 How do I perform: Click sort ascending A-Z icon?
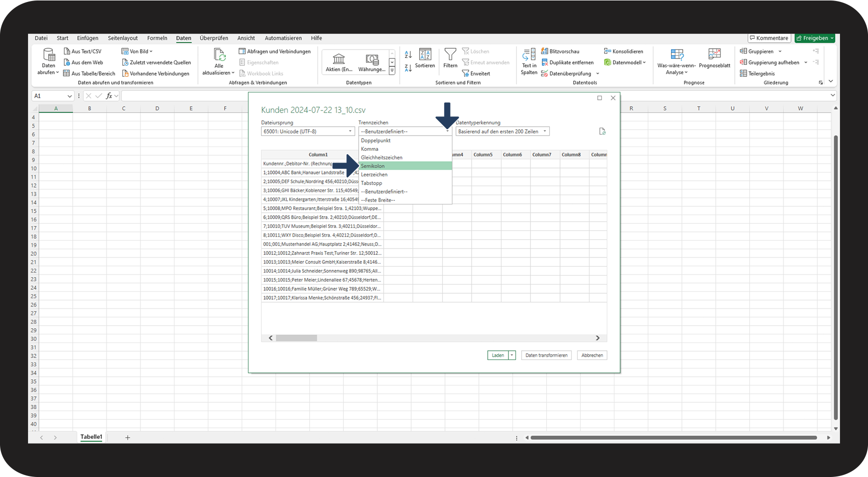pos(408,55)
